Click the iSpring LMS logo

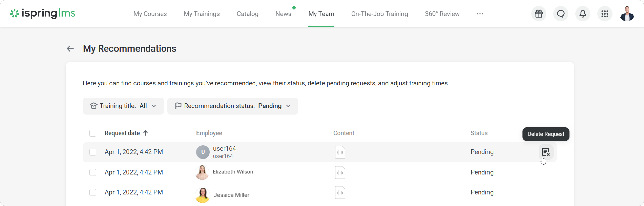click(x=43, y=13)
